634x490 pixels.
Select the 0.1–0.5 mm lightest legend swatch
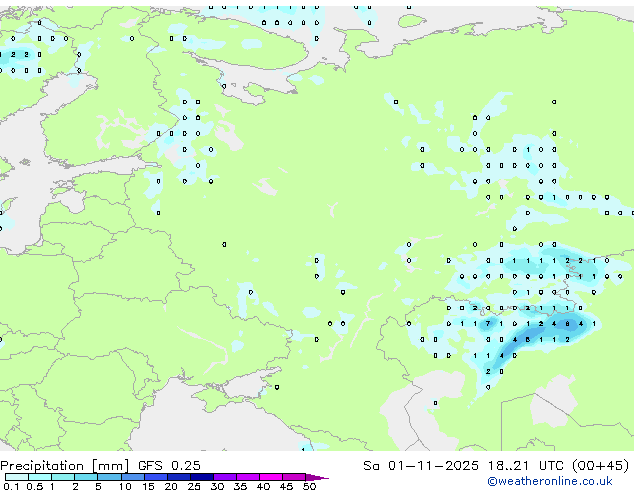click(x=17, y=477)
